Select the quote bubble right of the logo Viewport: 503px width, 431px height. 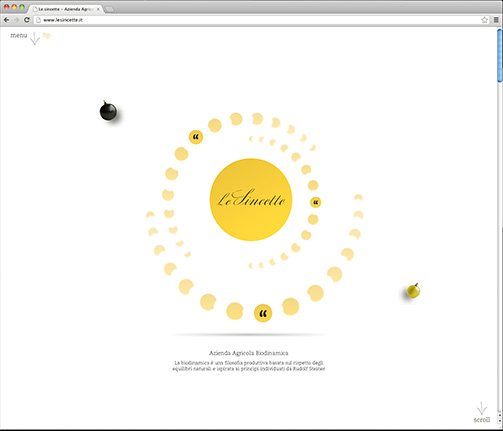tap(315, 202)
